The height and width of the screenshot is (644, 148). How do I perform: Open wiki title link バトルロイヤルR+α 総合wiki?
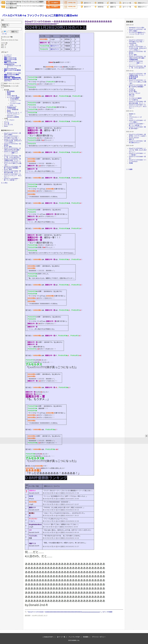pyautogui.click(x=40, y=16)
